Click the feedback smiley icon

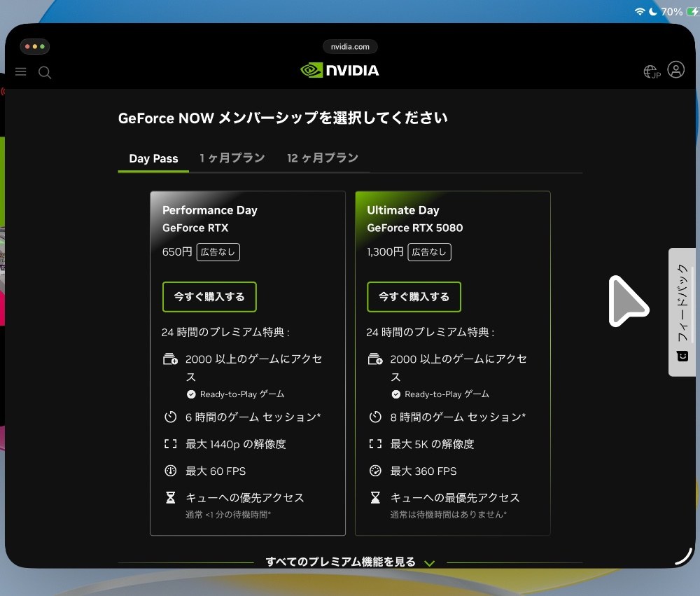click(682, 356)
